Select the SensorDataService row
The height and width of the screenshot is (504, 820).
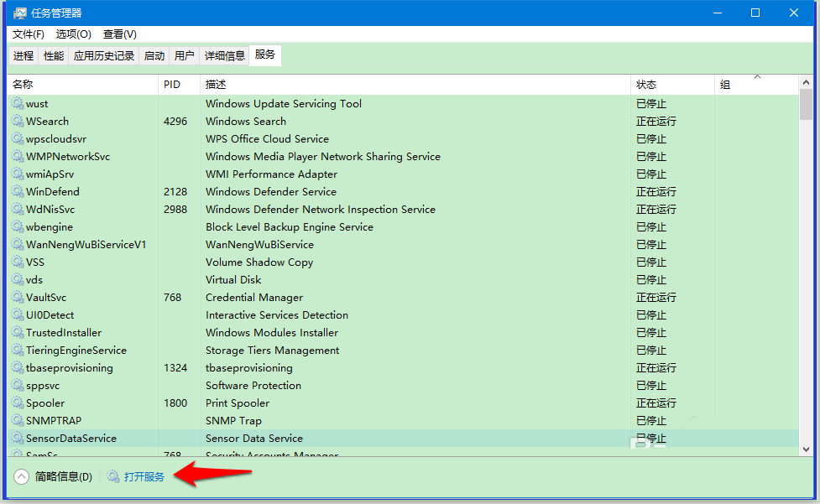coord(252,438)
